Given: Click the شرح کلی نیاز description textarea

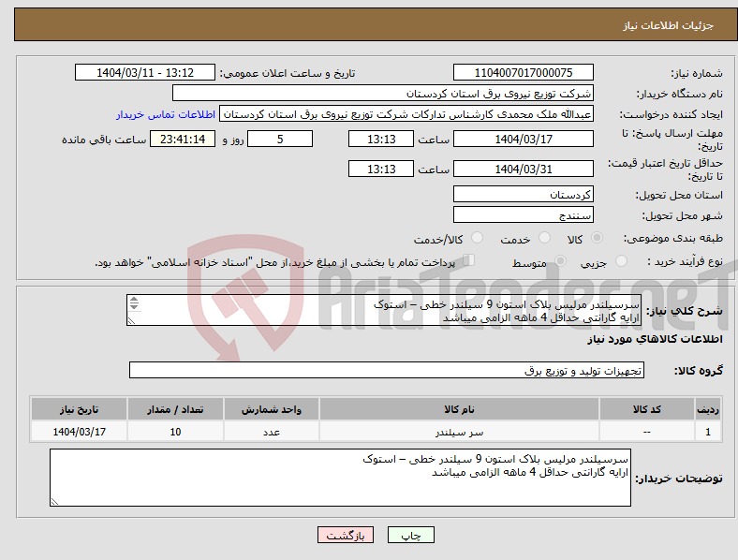Looking at the screenshot, I should (384, 310).
